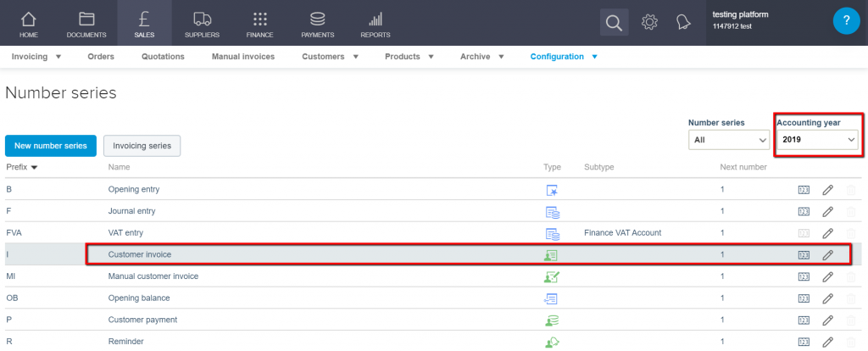Open the Documents section
The image size is (868, 351).
[86, 23]
